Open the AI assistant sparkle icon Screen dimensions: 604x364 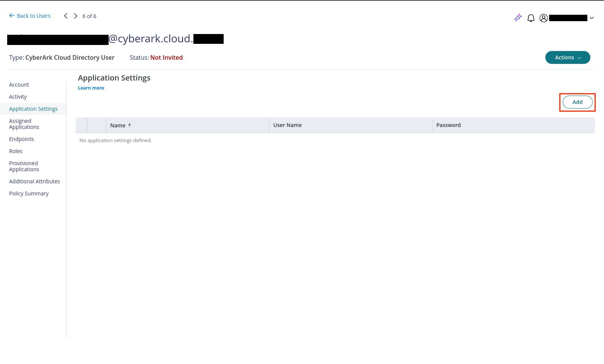point(518,18)
